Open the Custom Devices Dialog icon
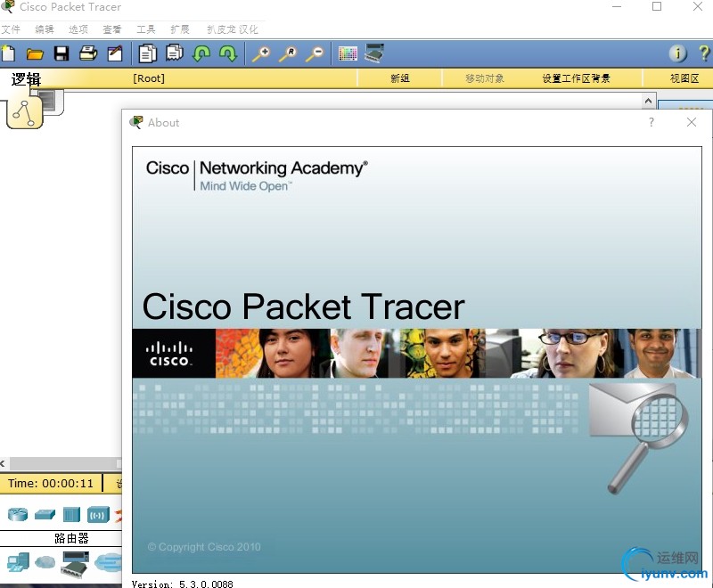Screen dimensions: 713x588 pos(374,53)
